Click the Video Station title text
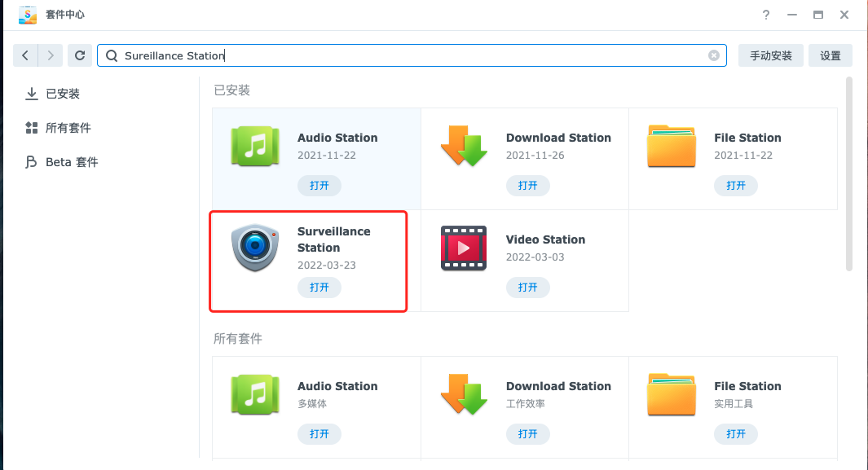868x470 pixels. click(545, 239)
